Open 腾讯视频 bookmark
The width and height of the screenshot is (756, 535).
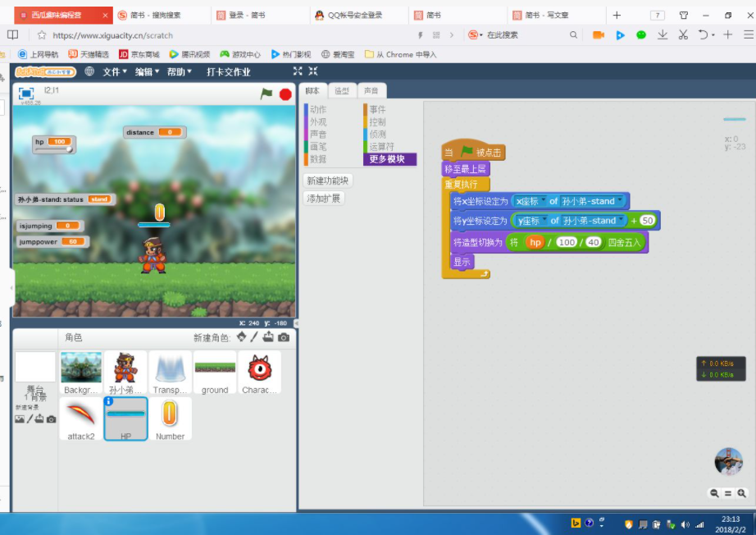(x=189, y=54)
